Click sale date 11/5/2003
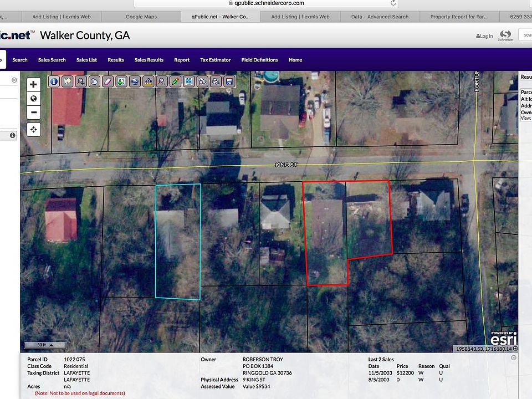532x399 pixels. (x=380, y=373)
